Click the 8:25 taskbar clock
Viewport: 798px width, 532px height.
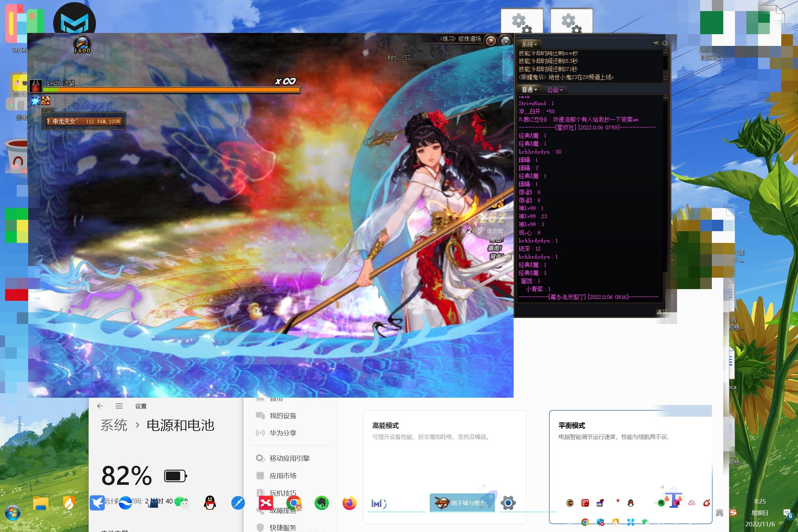[760, 502]
